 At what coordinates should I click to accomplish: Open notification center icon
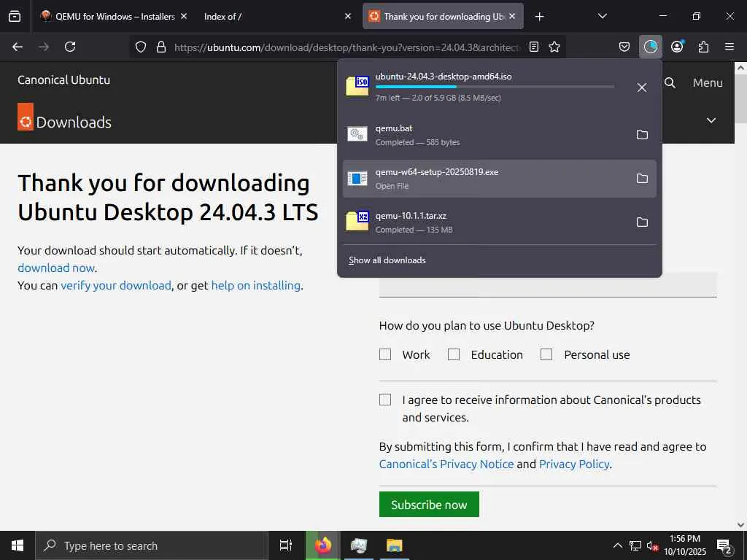[x=724, y=546]
